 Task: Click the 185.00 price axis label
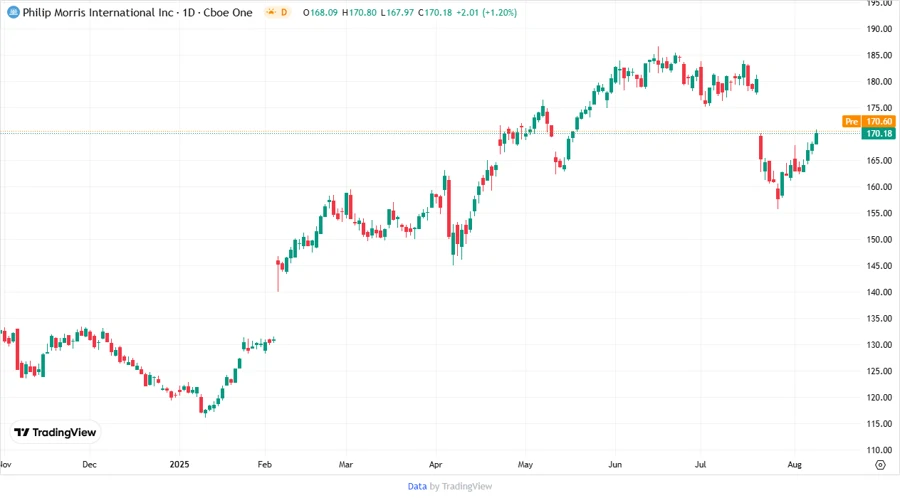pyautogui.click(x=879, y=55)
